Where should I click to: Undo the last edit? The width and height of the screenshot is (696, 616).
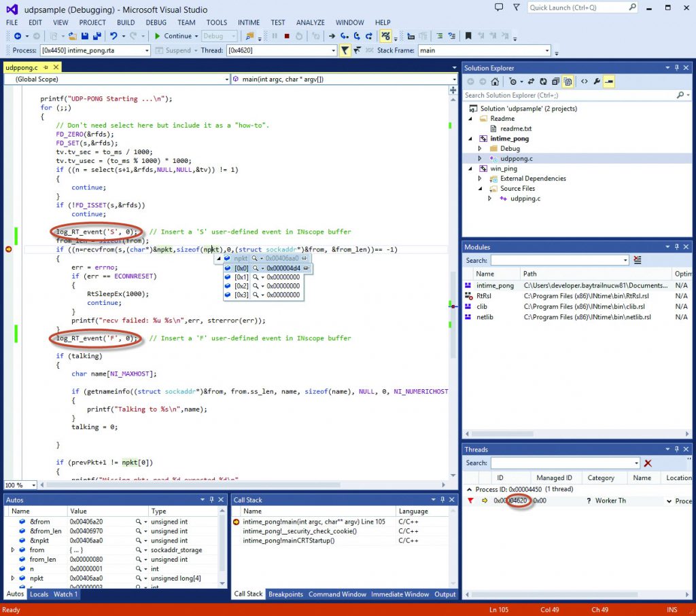[x=114, y=36]
